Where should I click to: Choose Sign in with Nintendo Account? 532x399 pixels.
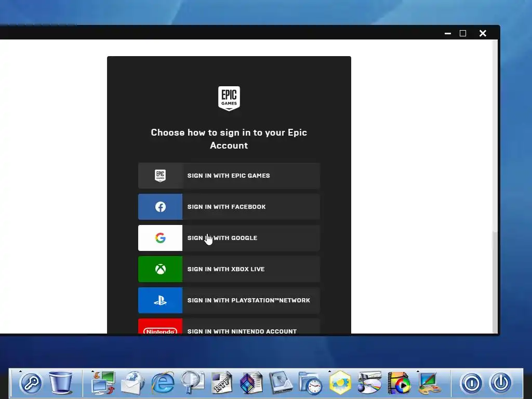(229, 326)
